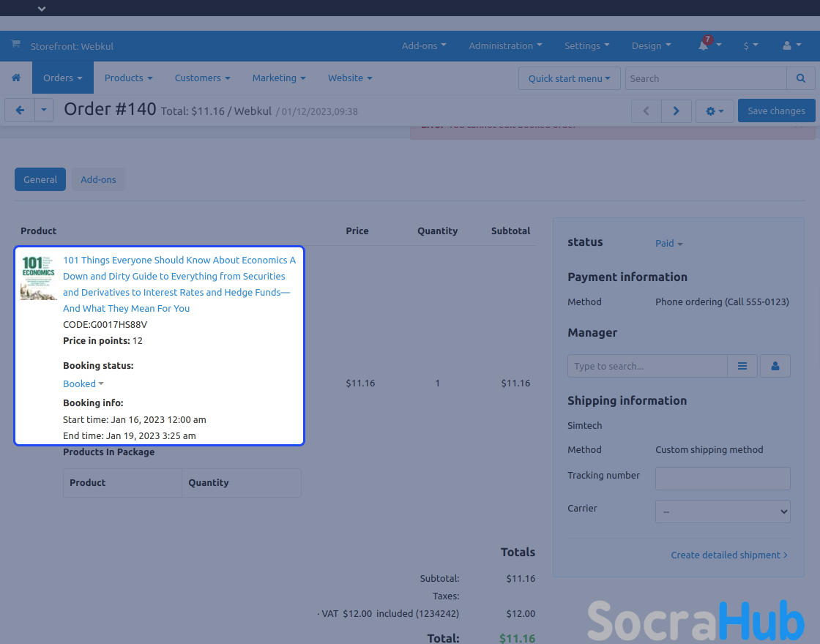Click the notifications bell icon
This screenshot has height=644, width=820.
(x=704, y=45)
